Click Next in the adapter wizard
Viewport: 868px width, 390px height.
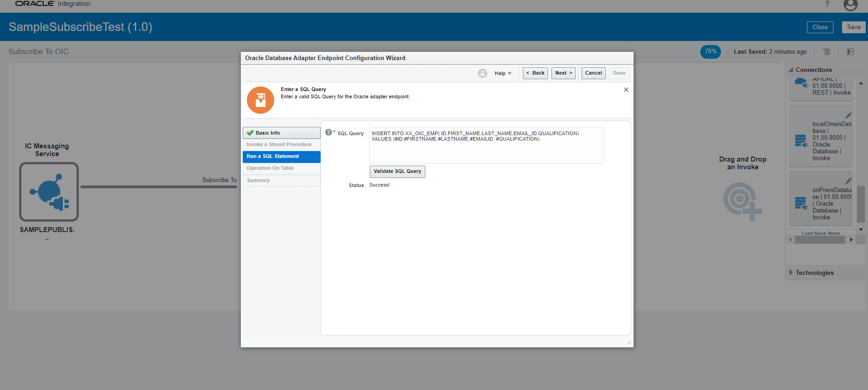[x=563, y=73]
